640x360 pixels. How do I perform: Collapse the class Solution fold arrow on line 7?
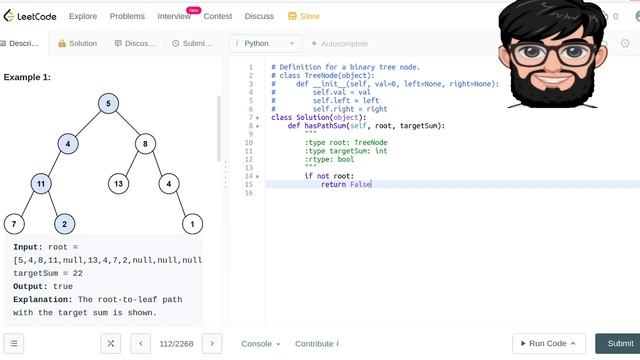(257, 118)
